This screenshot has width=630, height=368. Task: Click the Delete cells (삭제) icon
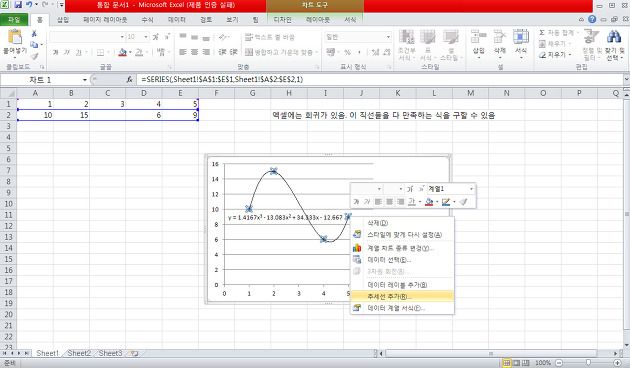(499, 37)
